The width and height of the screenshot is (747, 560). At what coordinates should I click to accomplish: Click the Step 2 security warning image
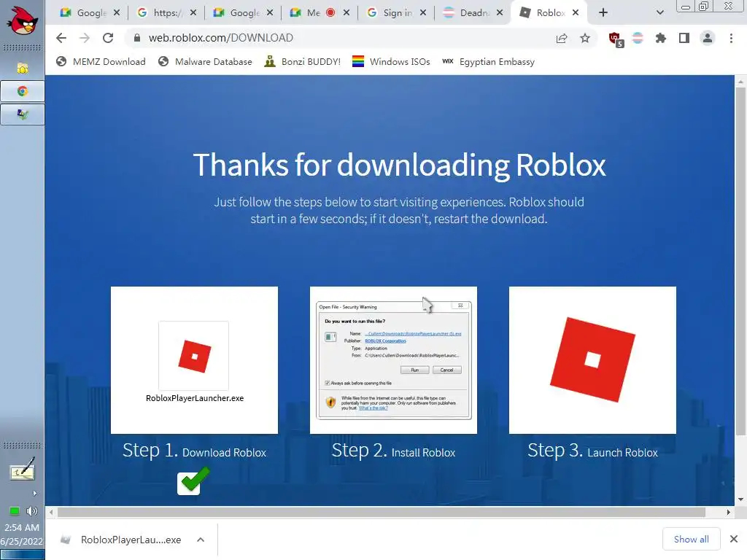tap(393, 360)
